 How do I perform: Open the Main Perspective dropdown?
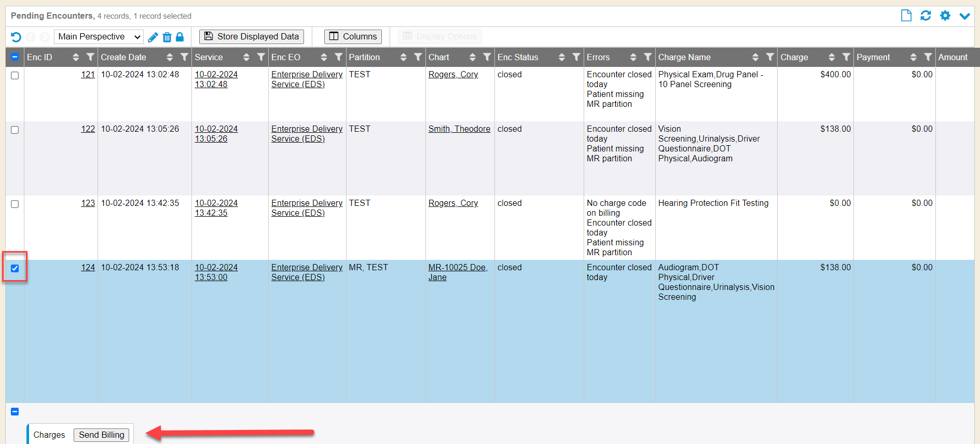[x=99, y=37]
